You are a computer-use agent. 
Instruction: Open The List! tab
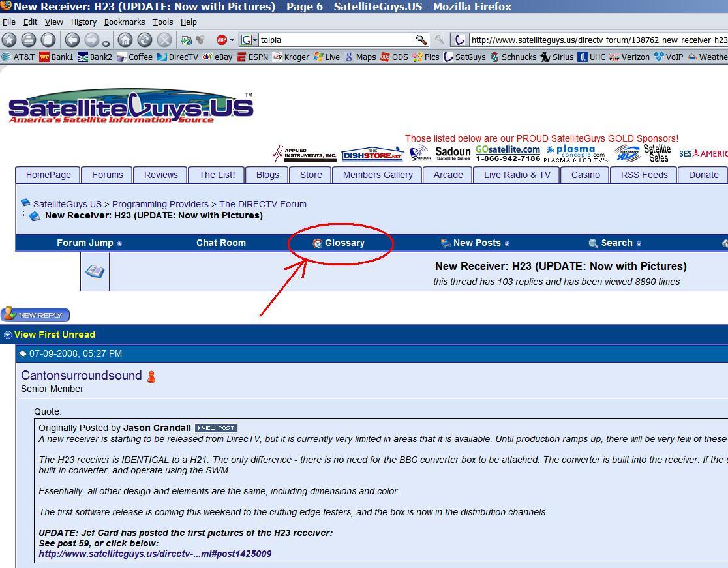[x=217, y=175]
